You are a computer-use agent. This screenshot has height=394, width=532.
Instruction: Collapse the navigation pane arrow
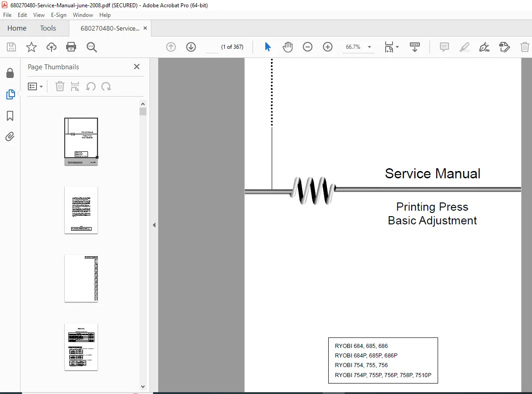(x=154, y=225)
